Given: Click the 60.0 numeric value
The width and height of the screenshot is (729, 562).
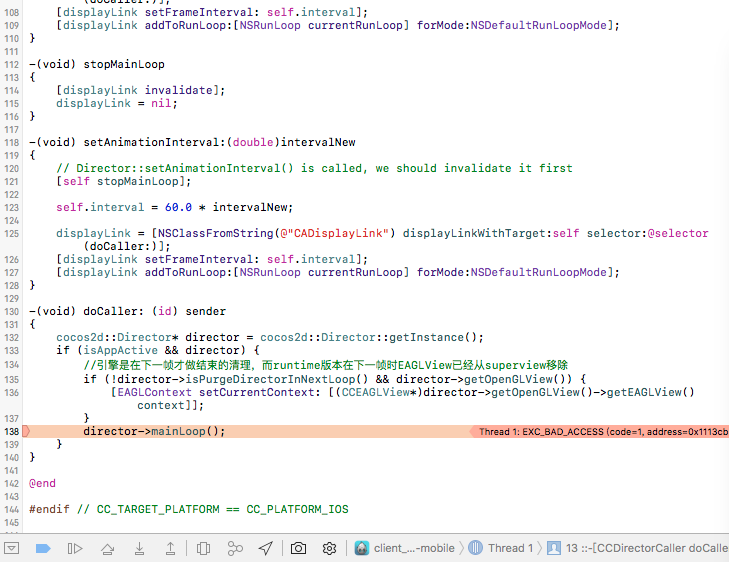Looking at the screenshot, I should (x=178, y=207).
